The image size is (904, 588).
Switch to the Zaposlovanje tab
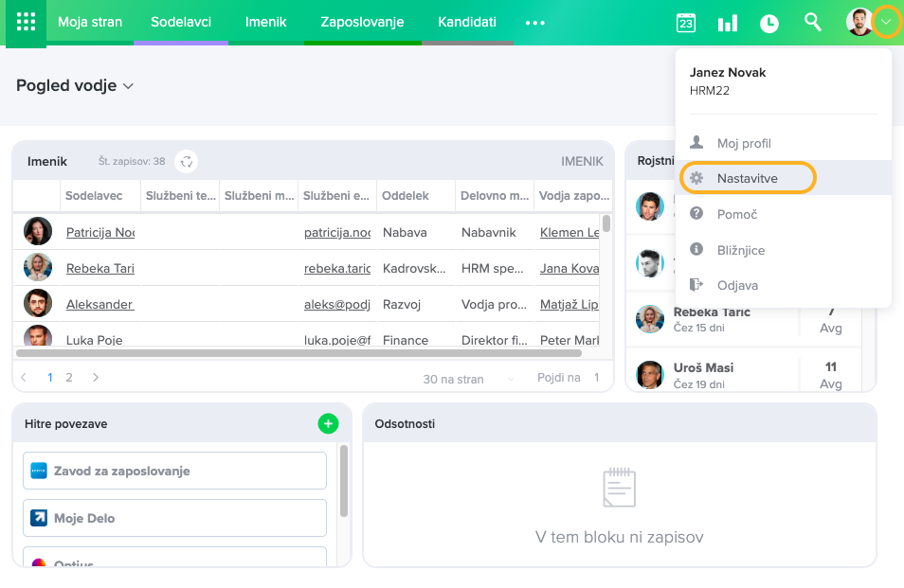click(362, 22)
